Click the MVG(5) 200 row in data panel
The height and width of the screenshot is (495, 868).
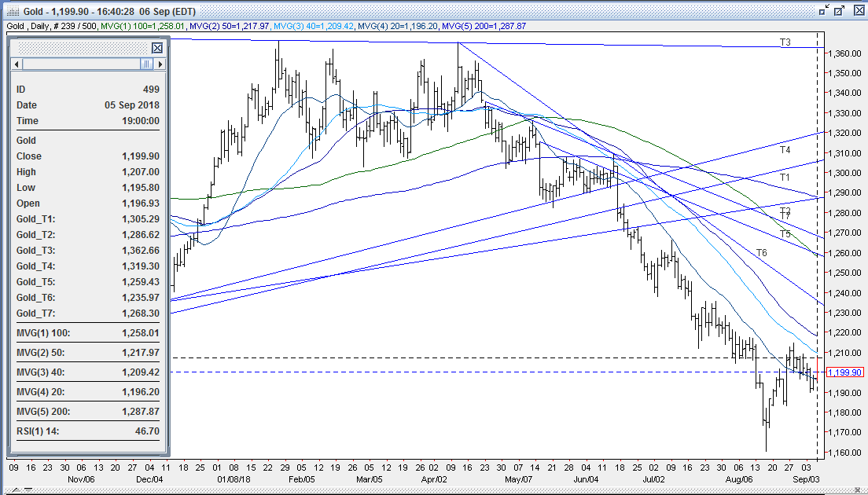pos(88,412)
